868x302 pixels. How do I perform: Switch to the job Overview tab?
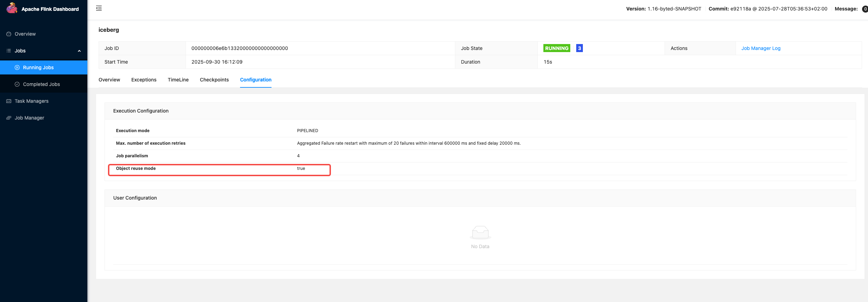(x=109, y=80)
